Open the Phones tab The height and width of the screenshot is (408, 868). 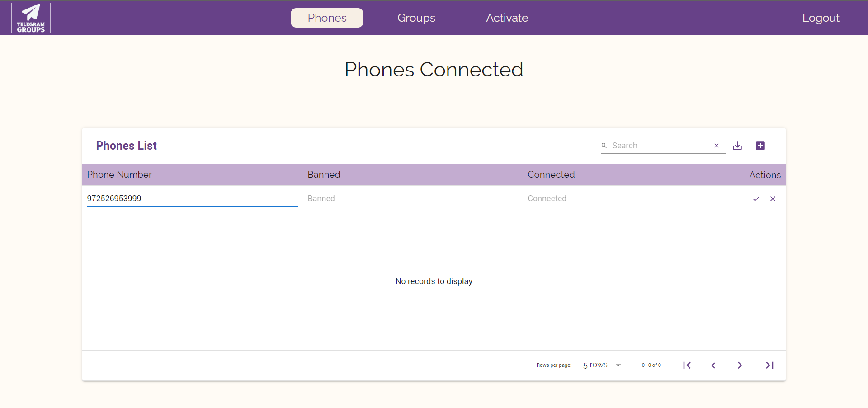click(x=327, y=18)
